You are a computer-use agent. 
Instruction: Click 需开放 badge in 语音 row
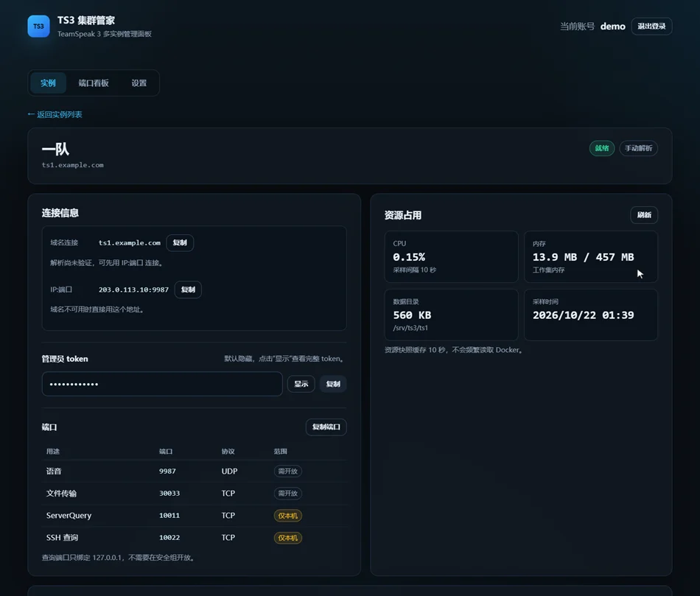click(x=288, y=471)
